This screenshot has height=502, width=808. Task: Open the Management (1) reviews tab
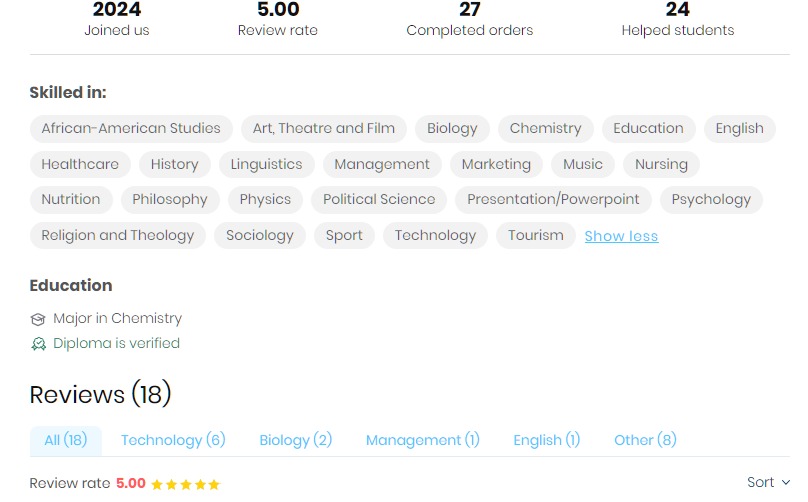(422, 440)
